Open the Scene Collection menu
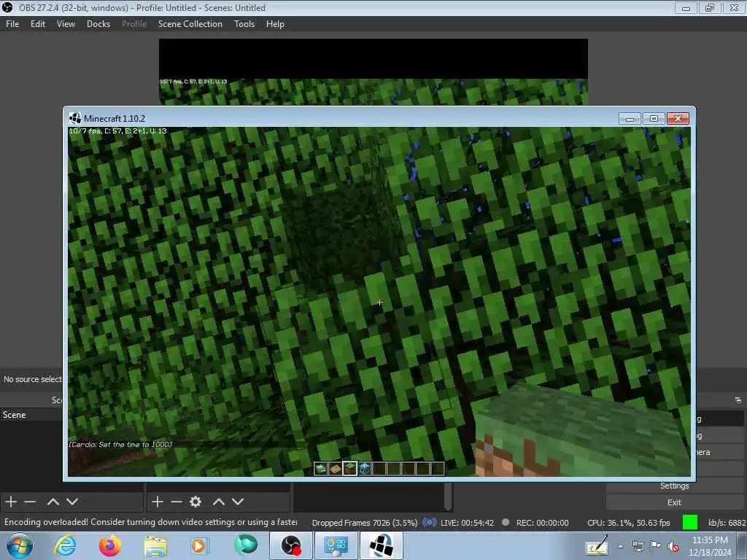Screen dimensions: 747x560 (x=190, y=24)
